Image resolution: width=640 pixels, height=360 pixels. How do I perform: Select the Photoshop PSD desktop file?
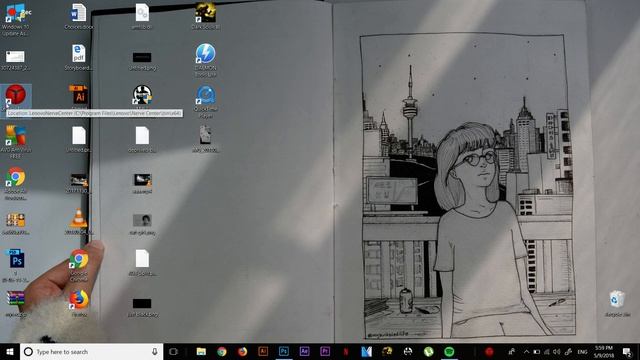pyautogui.click(x=16, y=265)
